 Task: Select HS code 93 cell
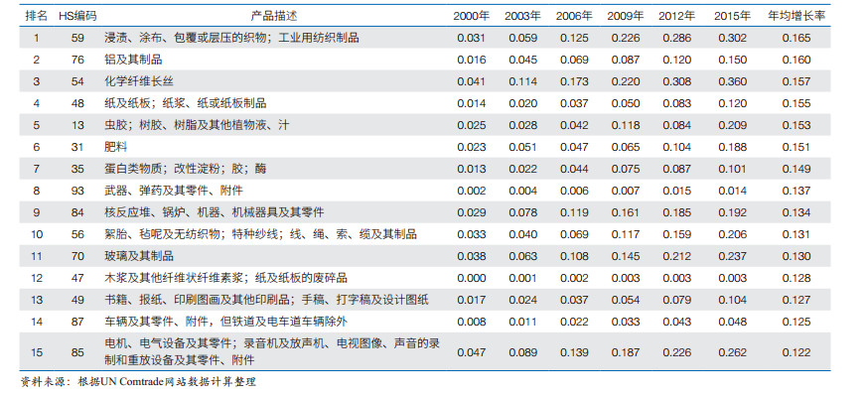(x=77, y=191)
